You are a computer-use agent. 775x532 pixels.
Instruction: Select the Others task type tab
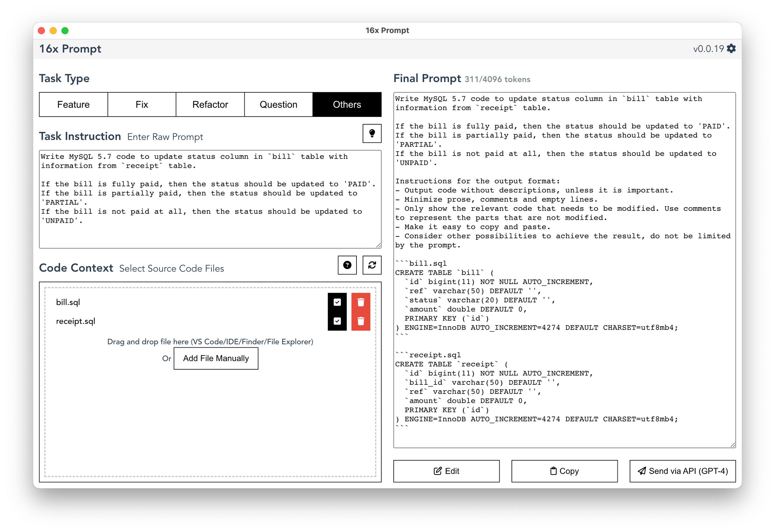(347, 104)
